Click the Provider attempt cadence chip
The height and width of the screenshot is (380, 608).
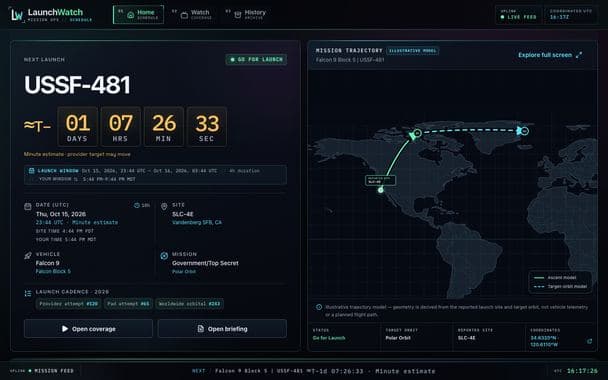69,304
